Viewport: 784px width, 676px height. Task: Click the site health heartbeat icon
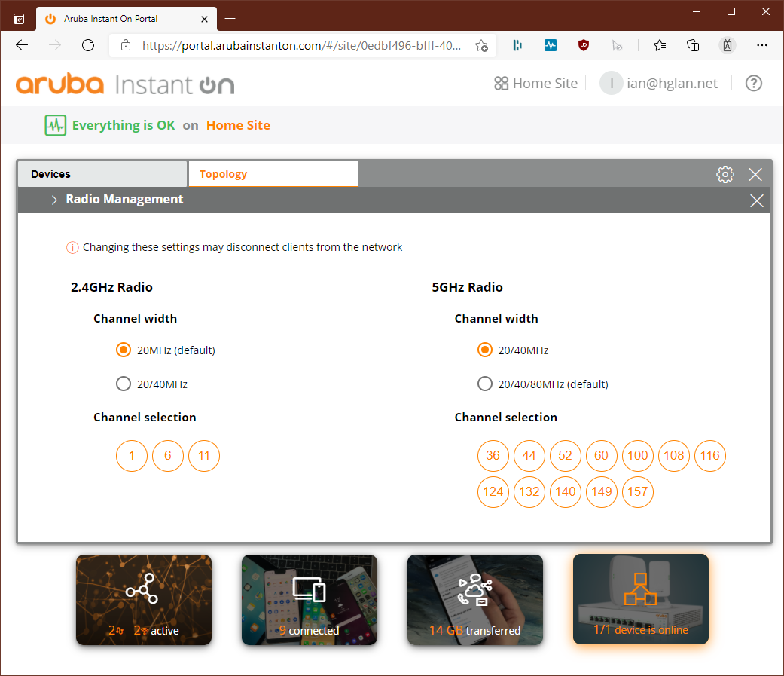[x=56, y=125]
